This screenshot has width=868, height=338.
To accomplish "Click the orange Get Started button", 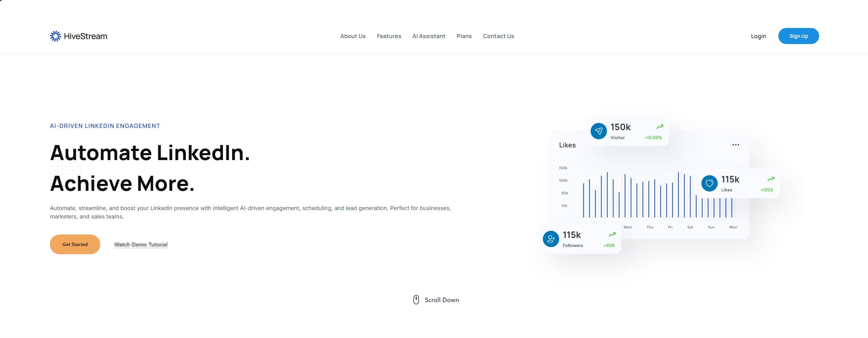I will (75, 244).
